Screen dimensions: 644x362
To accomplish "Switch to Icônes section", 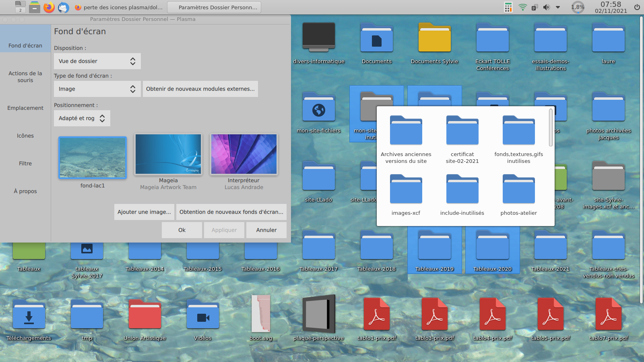I will (x=25, y=136).
